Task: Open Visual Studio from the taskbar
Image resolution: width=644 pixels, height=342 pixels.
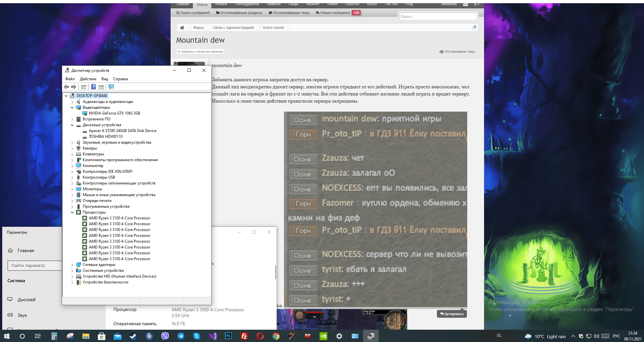Action: click(x=212, y=336)
